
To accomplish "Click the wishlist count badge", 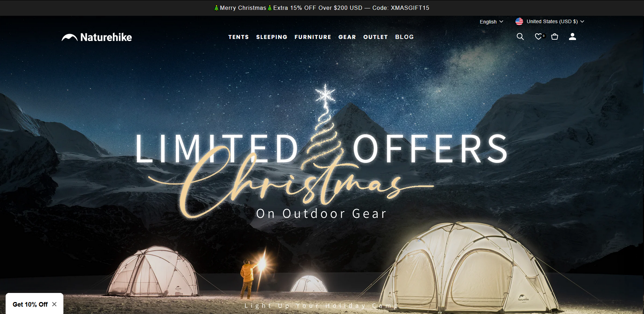I will click(544, 35).
